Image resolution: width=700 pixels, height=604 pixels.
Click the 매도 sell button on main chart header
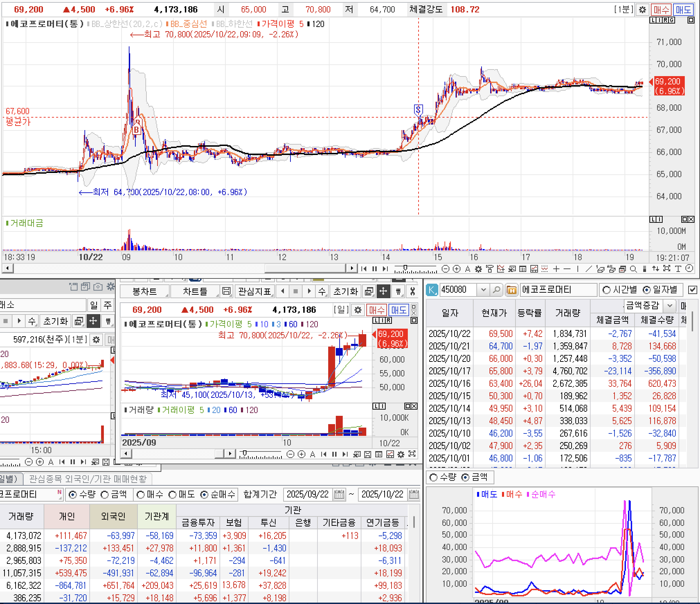[x=683, y=10]
